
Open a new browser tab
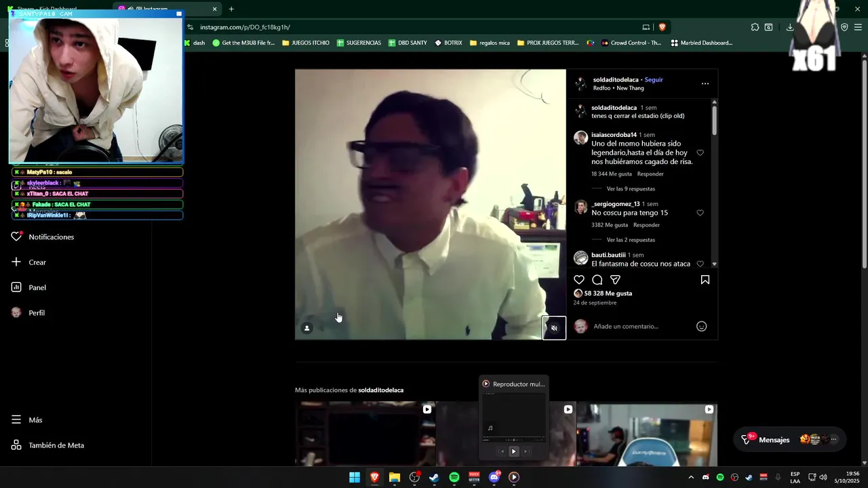pos(231,9)
